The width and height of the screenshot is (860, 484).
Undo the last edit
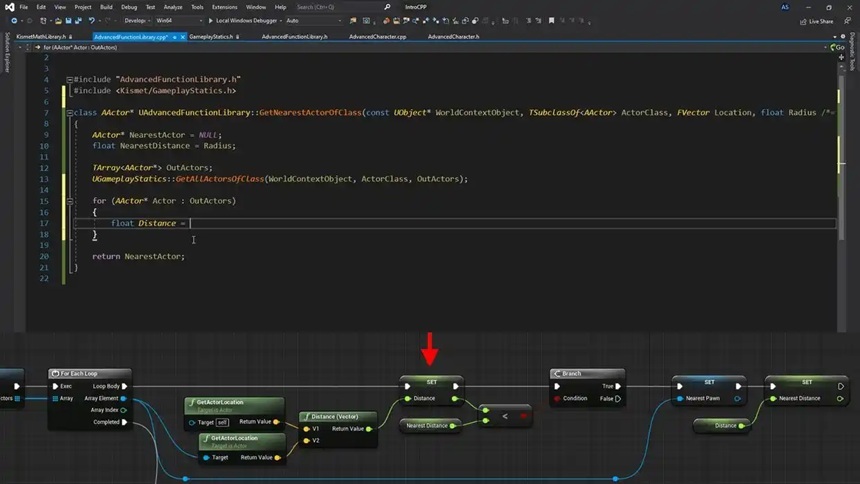click(x=92, y=21)
